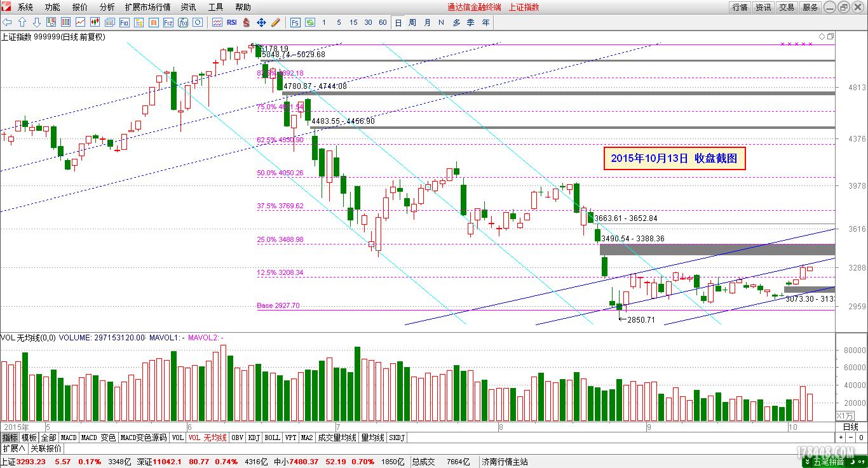Click the back arrow toolbar icon
Viewport: 868px width, 468px height.
pyautogui.click(x=7, y=22)
